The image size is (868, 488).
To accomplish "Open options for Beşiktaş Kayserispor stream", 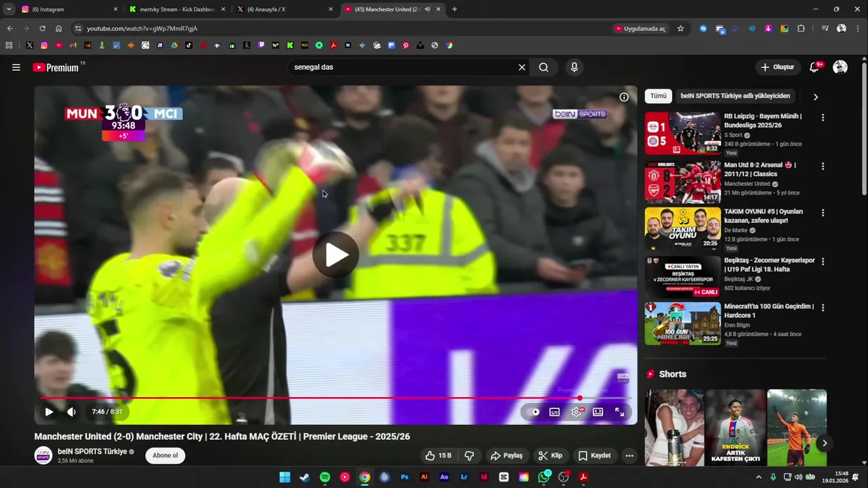I will (823, 261).
